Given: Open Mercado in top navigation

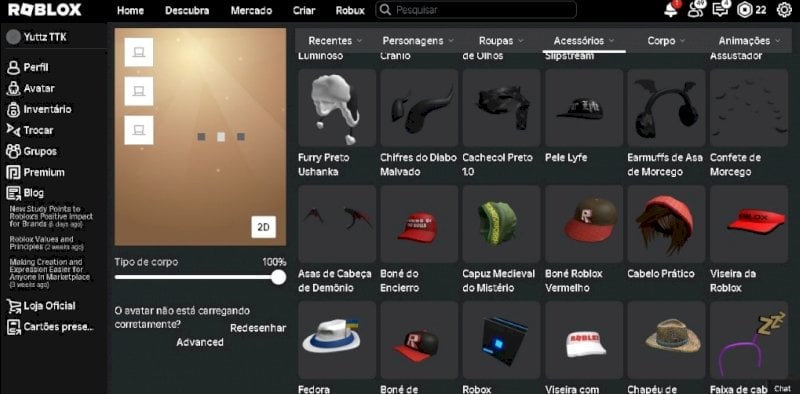Looking at the screenshot, I should click(251, 10).
